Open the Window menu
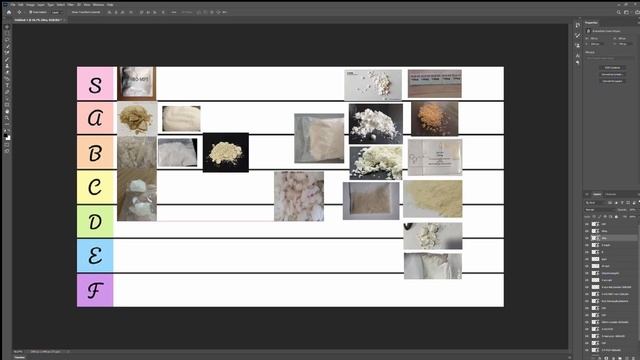The width and height of the screenshot is (640, 360). [x=98, y=5]
